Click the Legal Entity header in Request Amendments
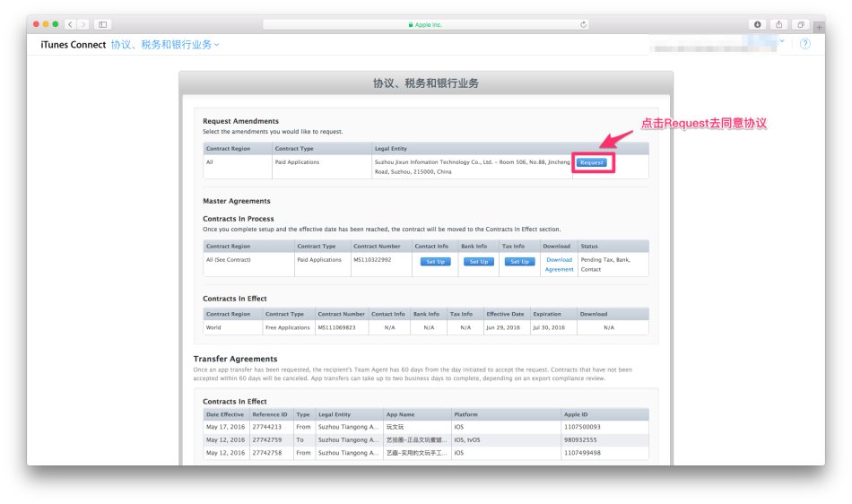 (x=391, y=148)
